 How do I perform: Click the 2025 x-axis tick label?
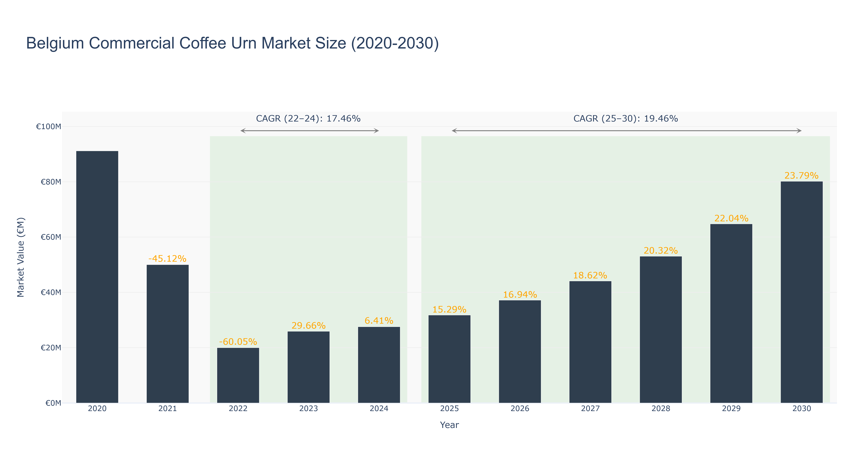449,409
